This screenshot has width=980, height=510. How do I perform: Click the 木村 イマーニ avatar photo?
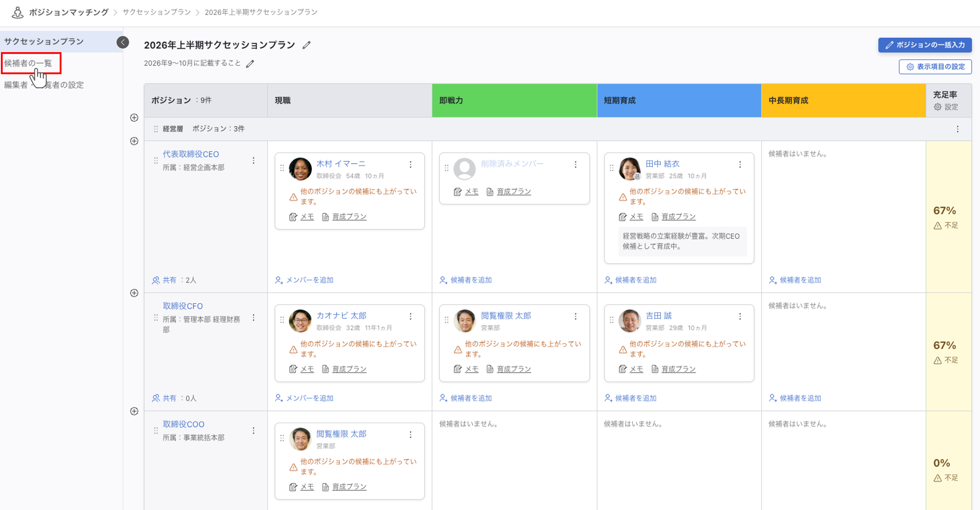coord(300,169)
